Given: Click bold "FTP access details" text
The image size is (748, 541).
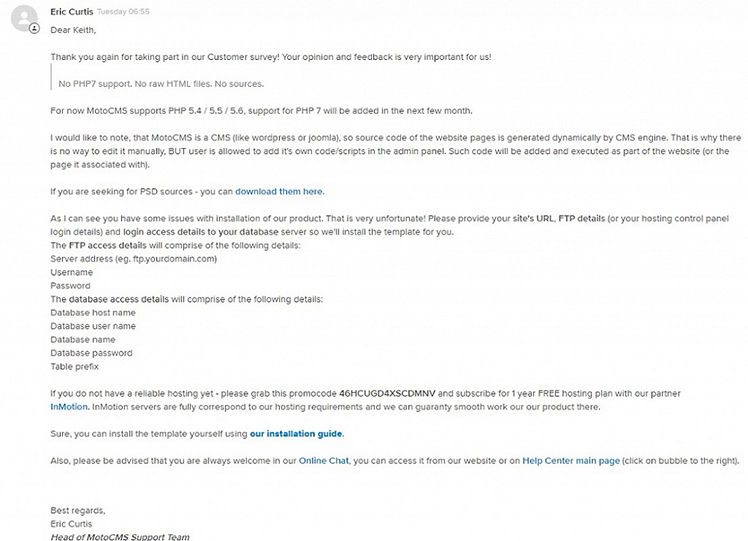Looking at the screenshot, I should [108, 245].
